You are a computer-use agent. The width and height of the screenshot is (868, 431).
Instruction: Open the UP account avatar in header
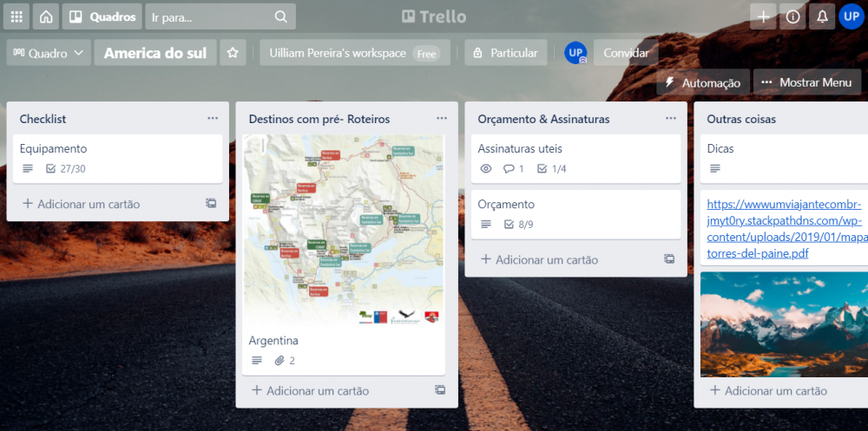coord(852,16)
